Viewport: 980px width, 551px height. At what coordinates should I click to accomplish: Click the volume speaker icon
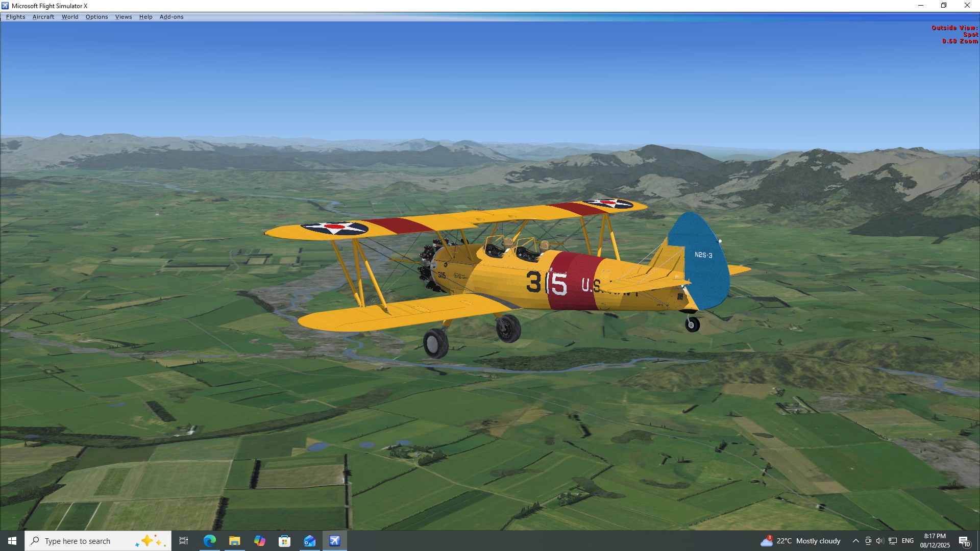(x=879, y=541)
